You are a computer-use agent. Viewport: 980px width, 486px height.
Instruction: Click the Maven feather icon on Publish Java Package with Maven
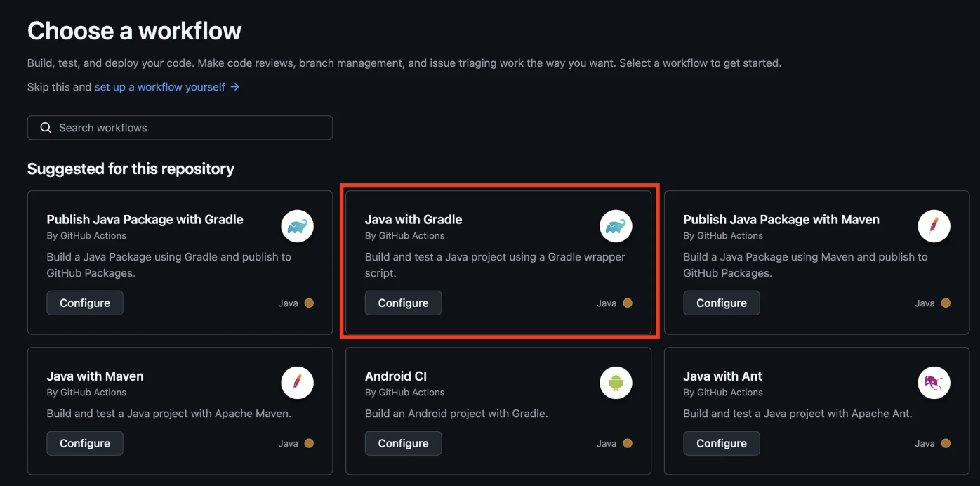934,226
